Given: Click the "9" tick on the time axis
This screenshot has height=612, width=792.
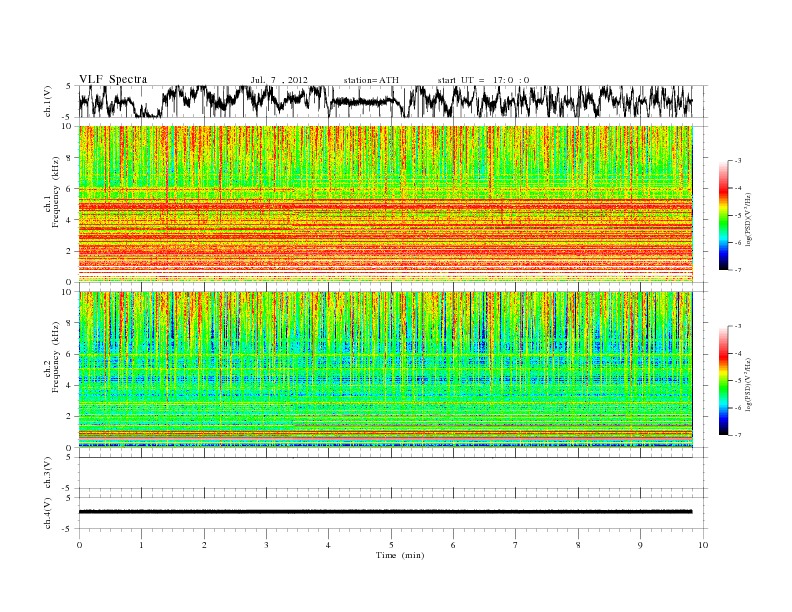Looking at the screenshot, I should click(x=640, y=545).
